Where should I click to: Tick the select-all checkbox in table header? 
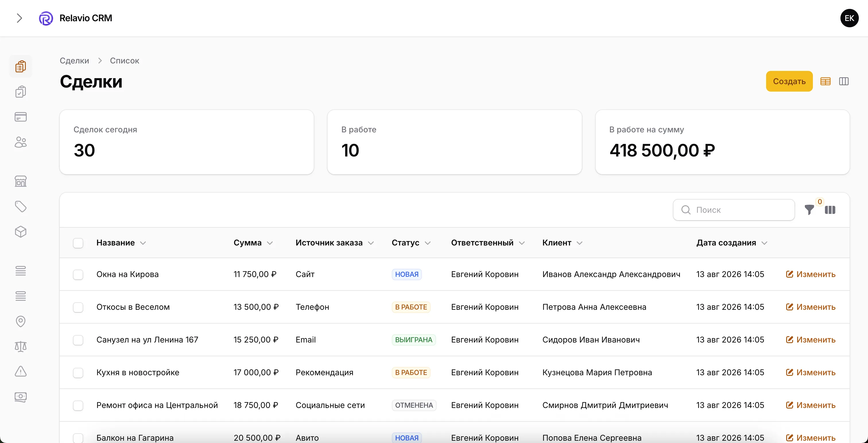pyautogui.click(x=78, y=243)
